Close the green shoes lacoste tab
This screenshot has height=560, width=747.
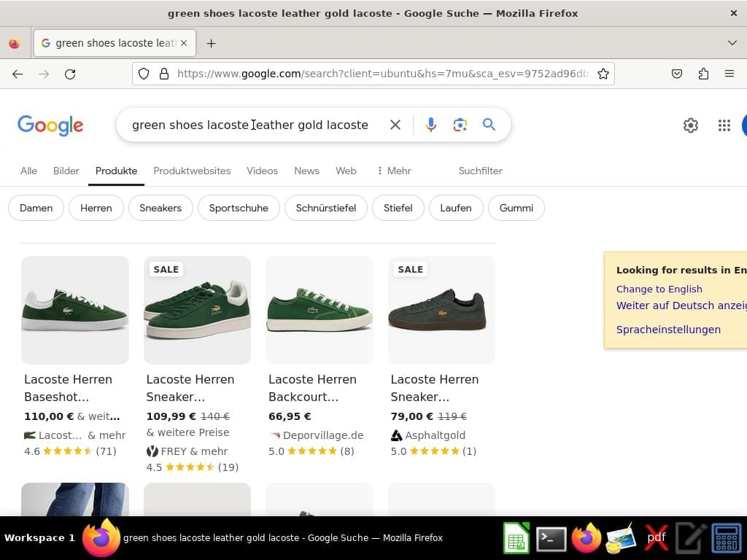pos(184,43)
